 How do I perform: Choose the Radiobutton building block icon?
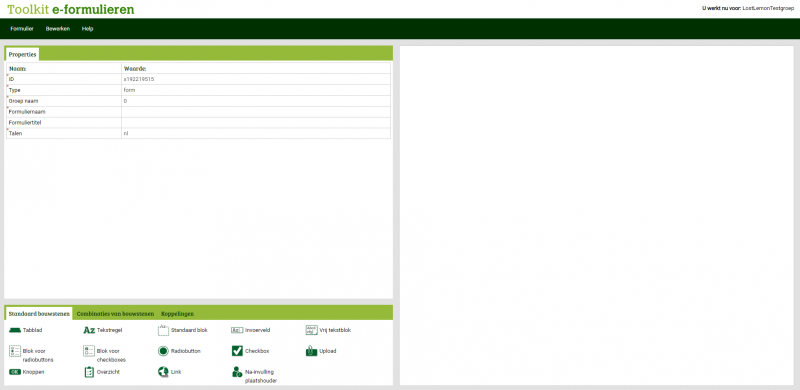163,351
